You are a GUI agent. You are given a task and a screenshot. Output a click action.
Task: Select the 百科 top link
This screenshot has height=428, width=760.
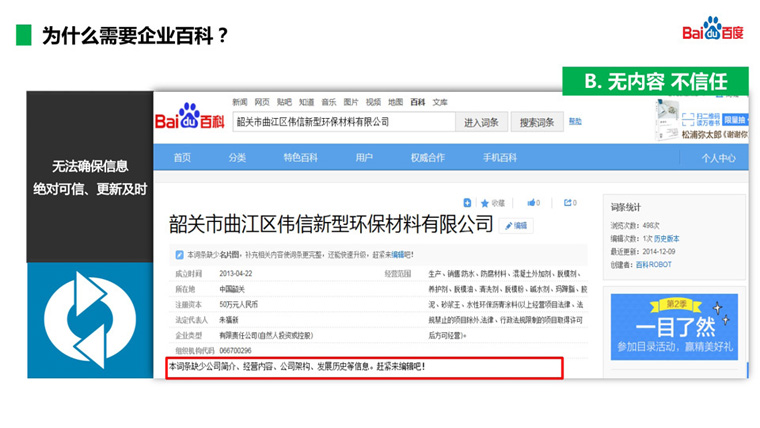pos(418,102)
